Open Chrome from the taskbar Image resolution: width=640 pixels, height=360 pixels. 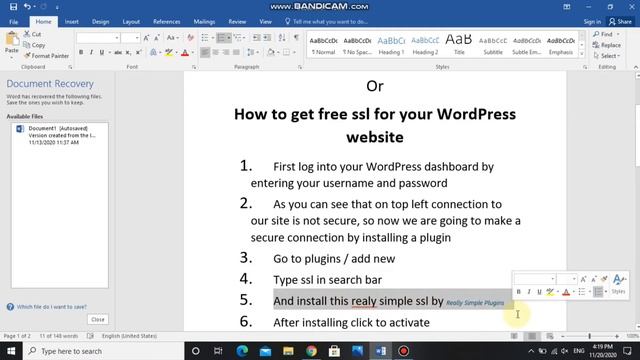tap(311, 351)
